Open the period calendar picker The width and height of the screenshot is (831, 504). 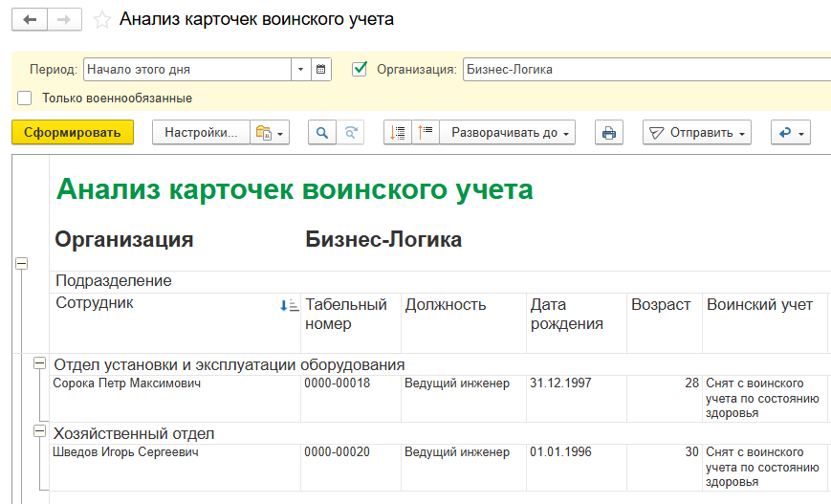pos(320,70)
